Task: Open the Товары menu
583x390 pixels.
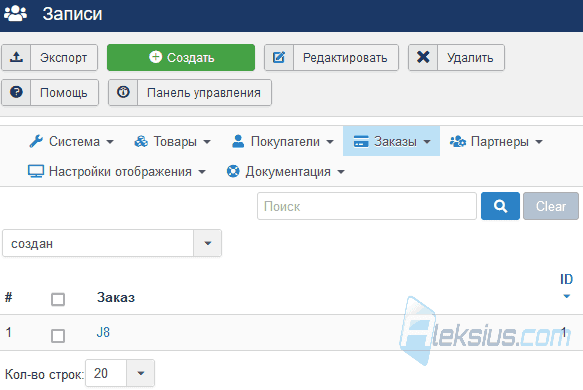Action: 173,141
